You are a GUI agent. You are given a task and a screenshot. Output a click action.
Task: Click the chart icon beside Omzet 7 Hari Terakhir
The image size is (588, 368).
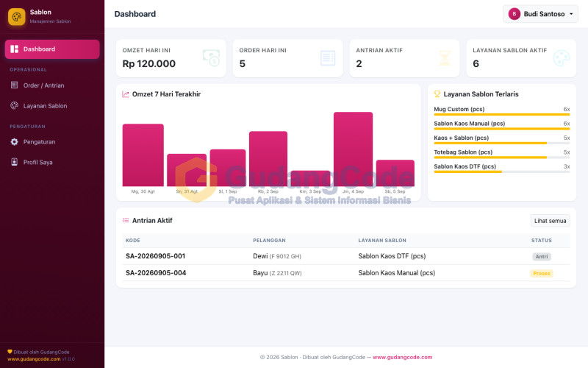tap(126, 94)
